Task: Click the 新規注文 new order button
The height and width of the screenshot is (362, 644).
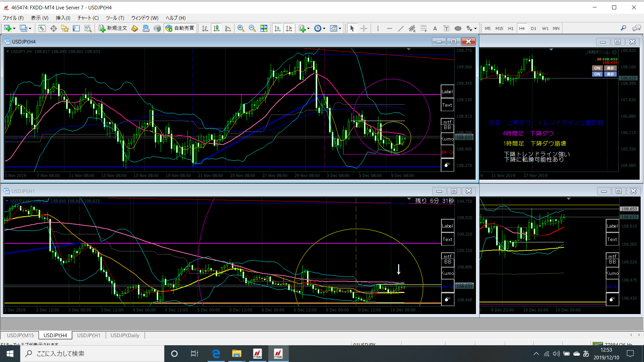Action: (113, 28)
